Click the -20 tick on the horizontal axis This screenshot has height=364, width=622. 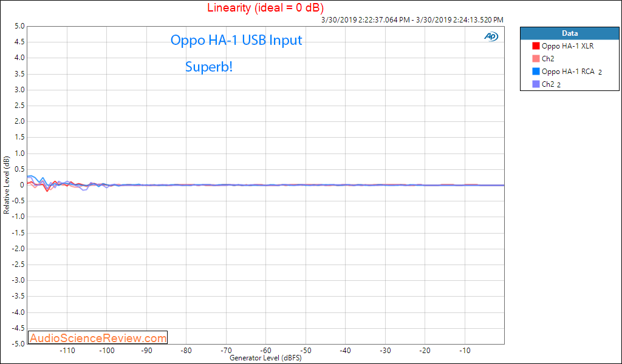click(425, 351)
